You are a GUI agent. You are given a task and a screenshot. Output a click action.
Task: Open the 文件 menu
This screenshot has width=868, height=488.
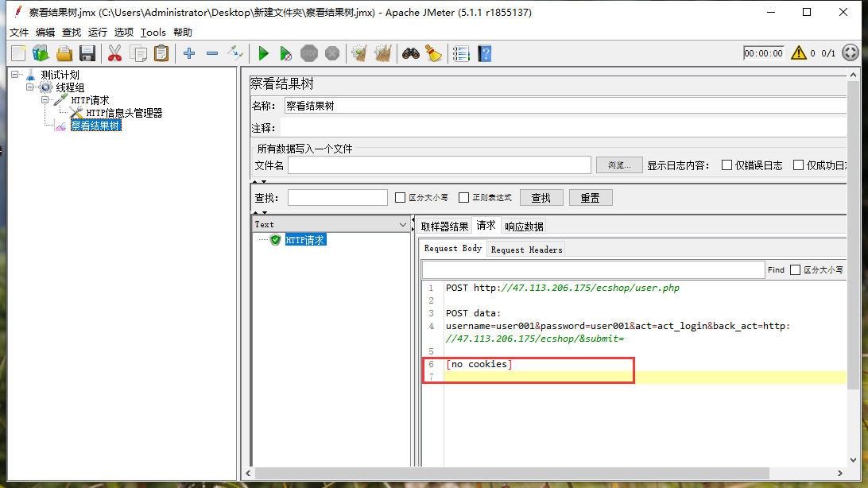(19, 32)
